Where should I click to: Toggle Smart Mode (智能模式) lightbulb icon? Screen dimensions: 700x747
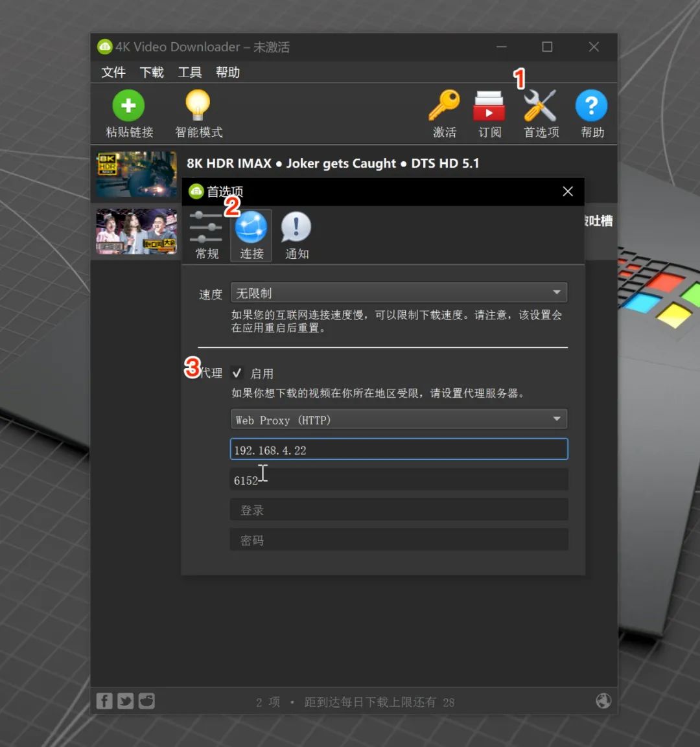click(x=198, y=104)
